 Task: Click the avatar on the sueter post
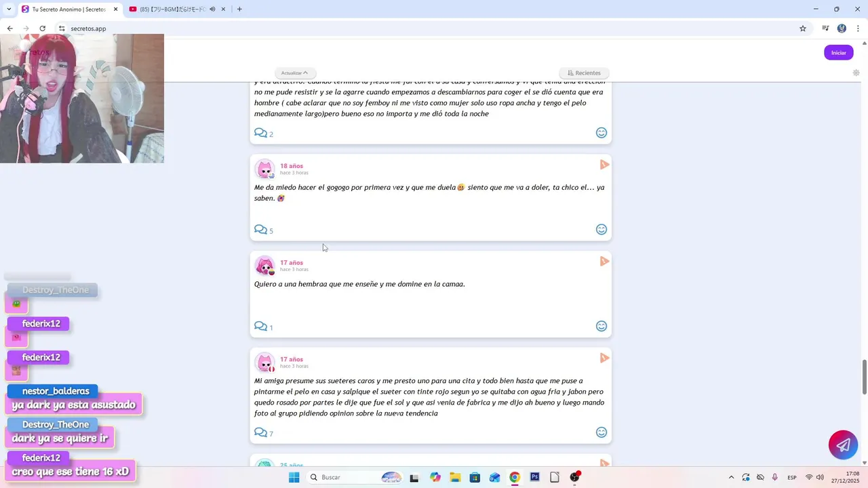pyautogui.click(x=264, y=363)
